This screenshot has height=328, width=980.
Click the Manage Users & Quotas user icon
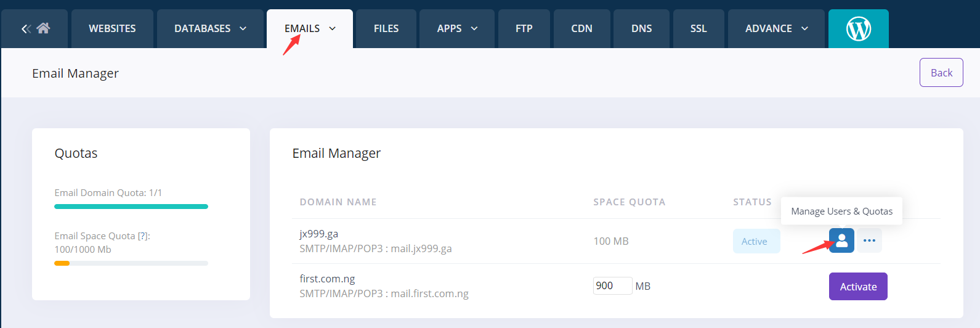[841, 241]
